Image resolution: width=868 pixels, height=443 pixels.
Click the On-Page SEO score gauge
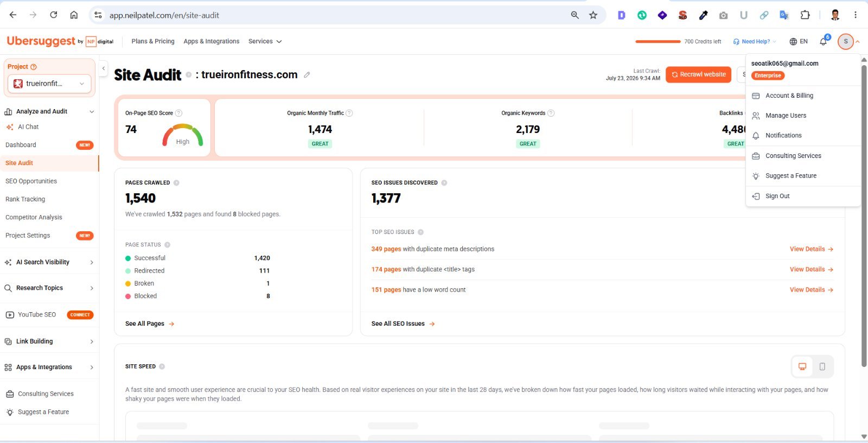pyautogui.click(x=183, y=135)
